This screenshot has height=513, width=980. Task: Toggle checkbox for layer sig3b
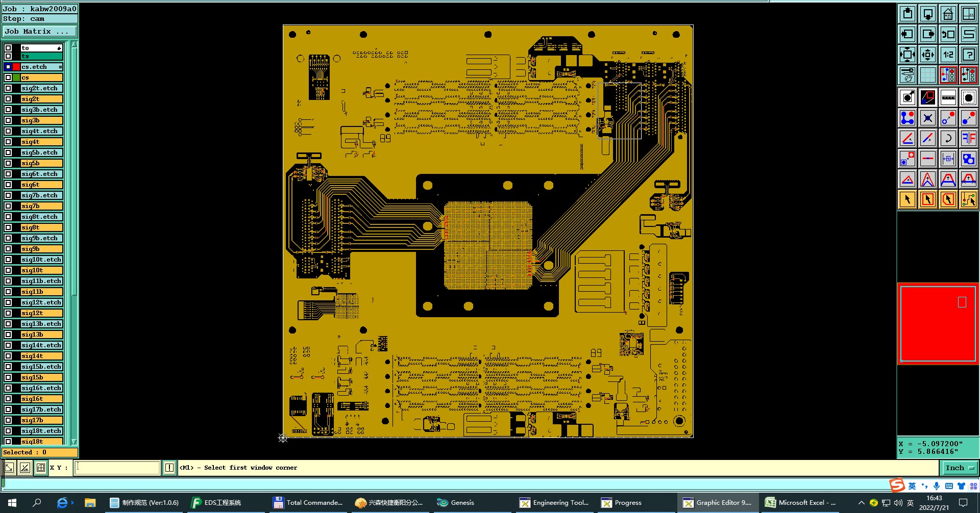pyautogui.click(x=8, y=120)
